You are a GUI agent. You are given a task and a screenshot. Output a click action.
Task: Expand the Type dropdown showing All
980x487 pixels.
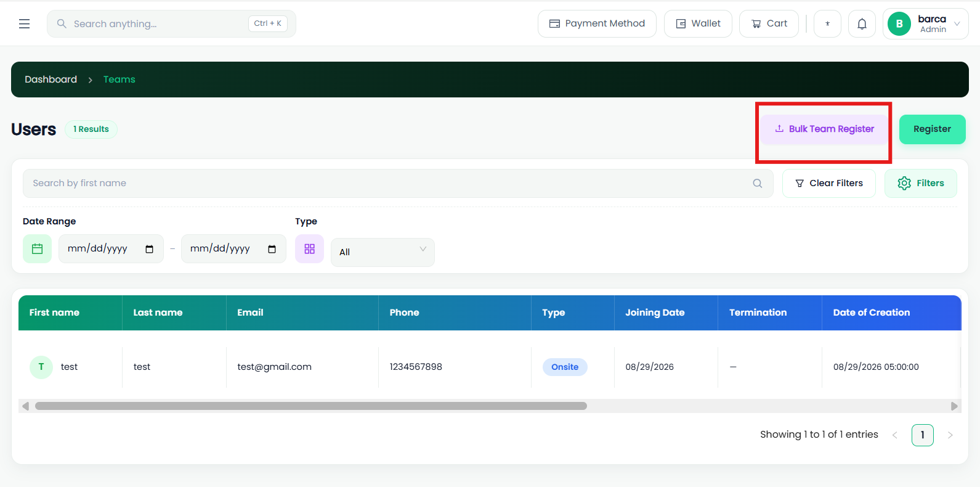[x=383, y=252]
